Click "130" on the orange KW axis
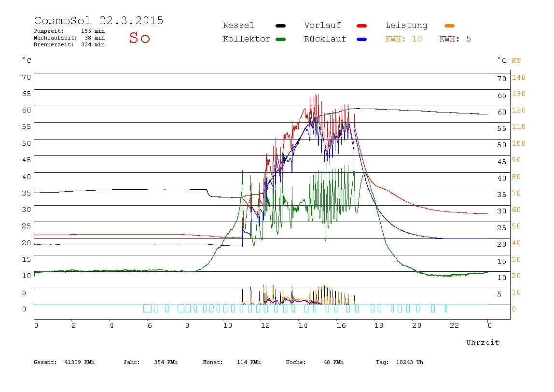Screen dimensions: 554x392 519,94
